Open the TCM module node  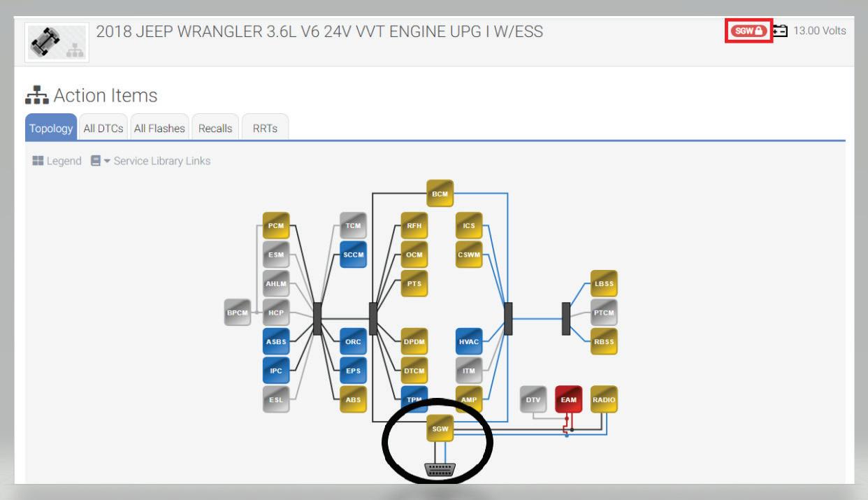[353, 226]
